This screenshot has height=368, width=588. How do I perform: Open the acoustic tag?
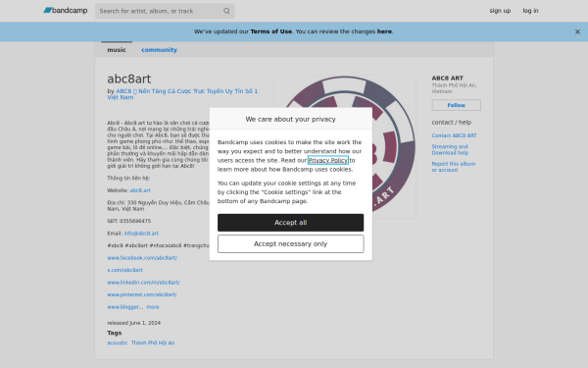(x=118, y=342)
